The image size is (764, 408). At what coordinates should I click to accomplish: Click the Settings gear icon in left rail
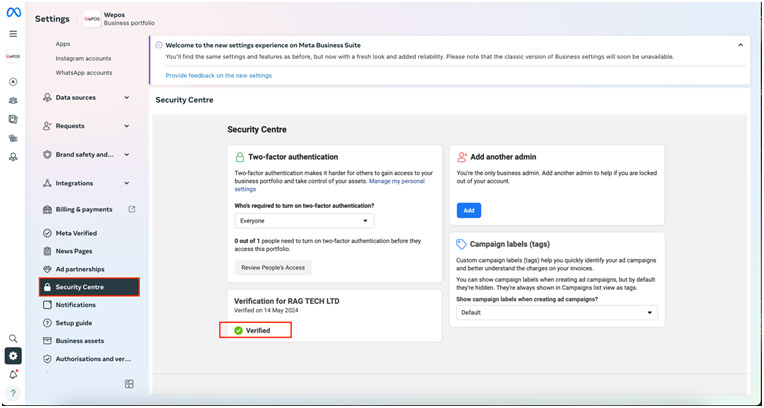(x=13, y=356)
